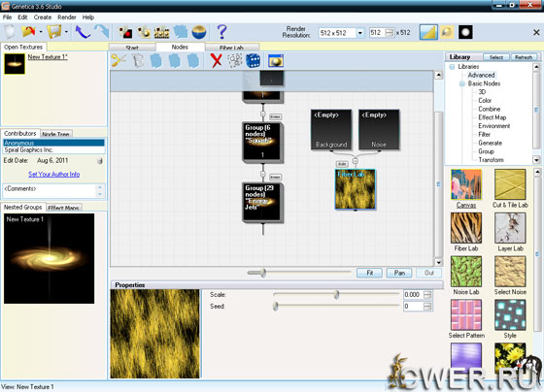Redo with the light blue forward arrow
Image resolution: width=544 pixels, height=392 pixels.
coord(101,32)
